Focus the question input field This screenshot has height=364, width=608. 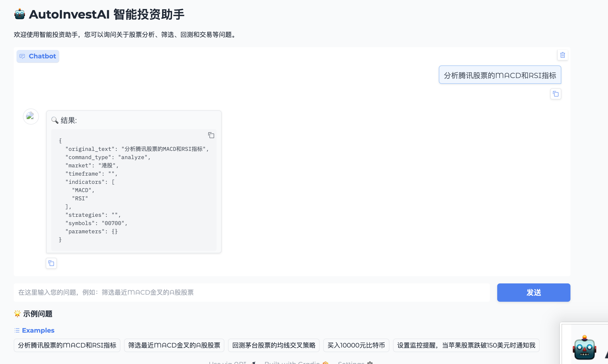point(251,292)
